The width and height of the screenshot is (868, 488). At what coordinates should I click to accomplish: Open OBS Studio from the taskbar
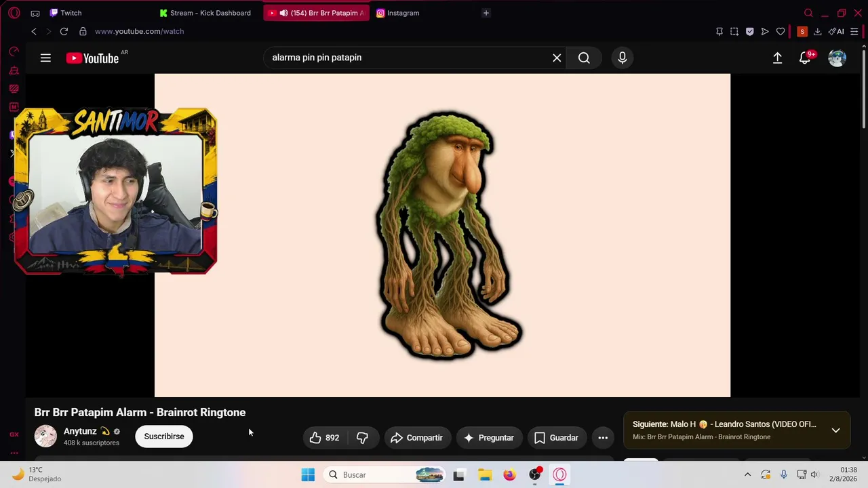point(535,474)
